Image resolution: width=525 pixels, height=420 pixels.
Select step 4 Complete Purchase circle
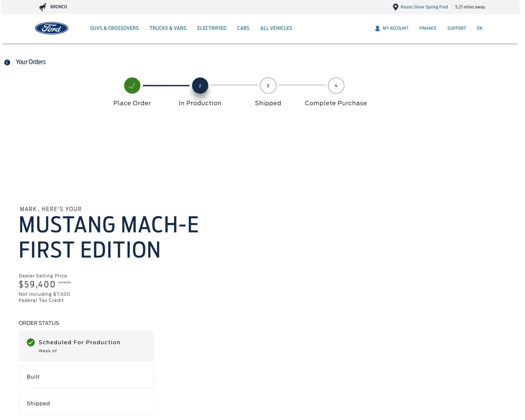(336, 86)
